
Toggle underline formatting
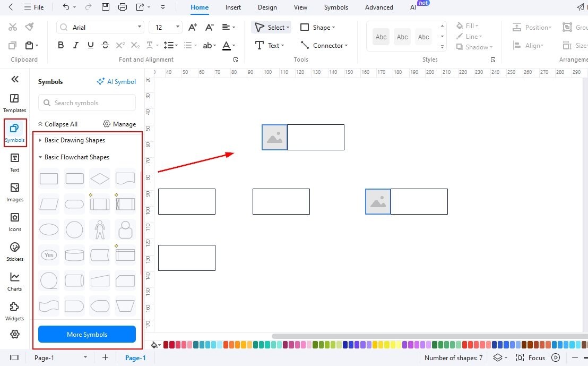coord(90,45)
